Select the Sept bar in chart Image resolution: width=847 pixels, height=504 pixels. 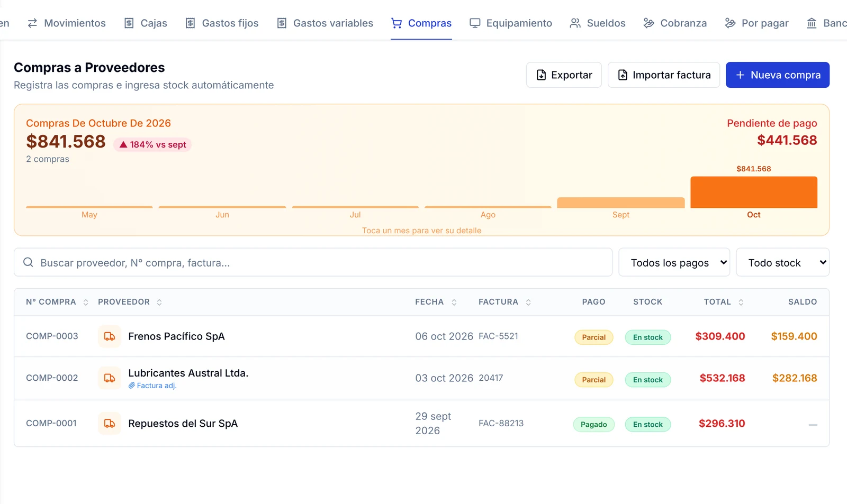tap(621, 203)
